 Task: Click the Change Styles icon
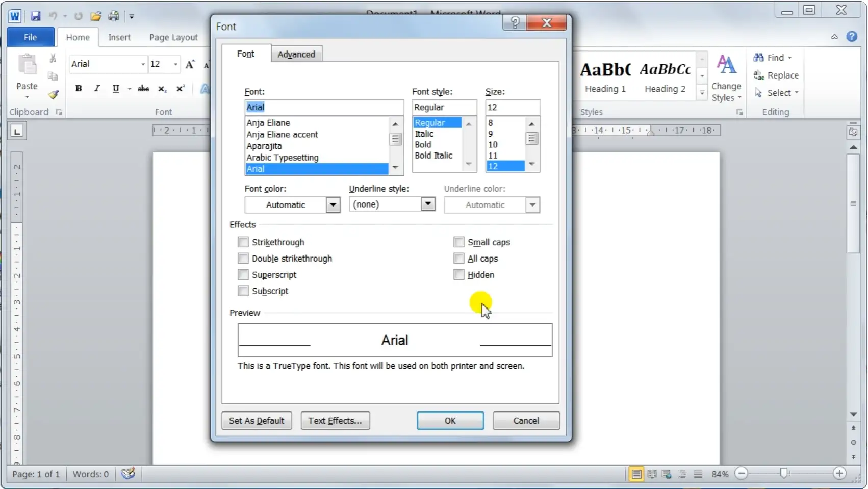[x=726, y=78]
